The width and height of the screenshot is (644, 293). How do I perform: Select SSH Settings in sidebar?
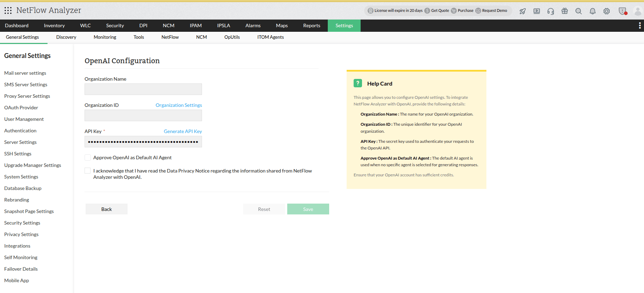(x=18, y=154)
